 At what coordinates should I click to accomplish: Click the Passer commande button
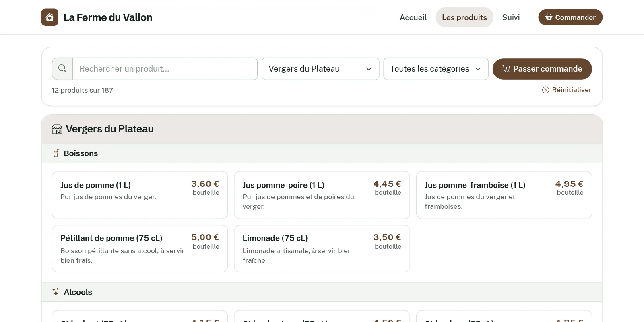point(542,69)
